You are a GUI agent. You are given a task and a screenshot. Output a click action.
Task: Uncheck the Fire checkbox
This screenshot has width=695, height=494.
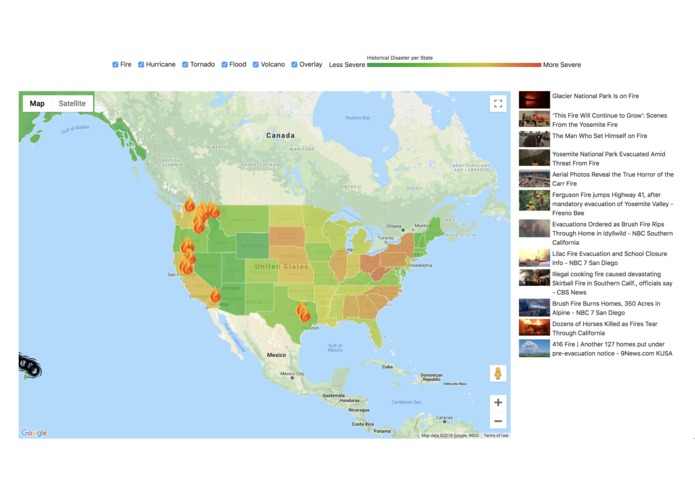click(115, 65)
